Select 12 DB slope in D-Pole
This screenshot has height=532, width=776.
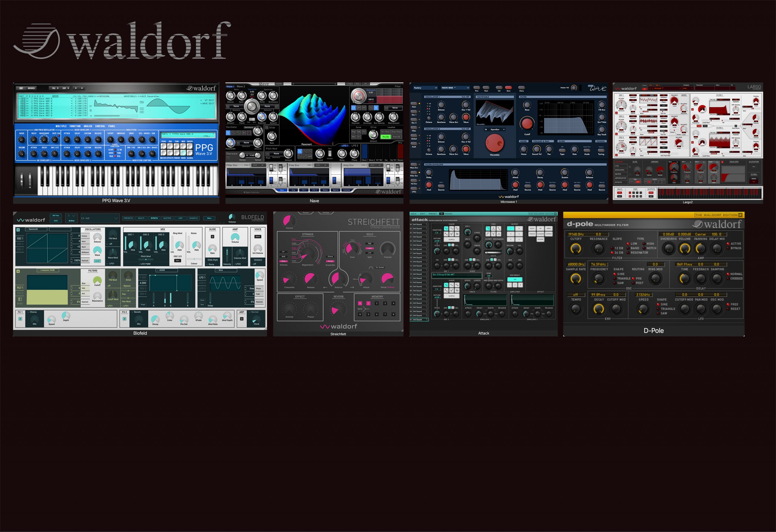[612, 248]
